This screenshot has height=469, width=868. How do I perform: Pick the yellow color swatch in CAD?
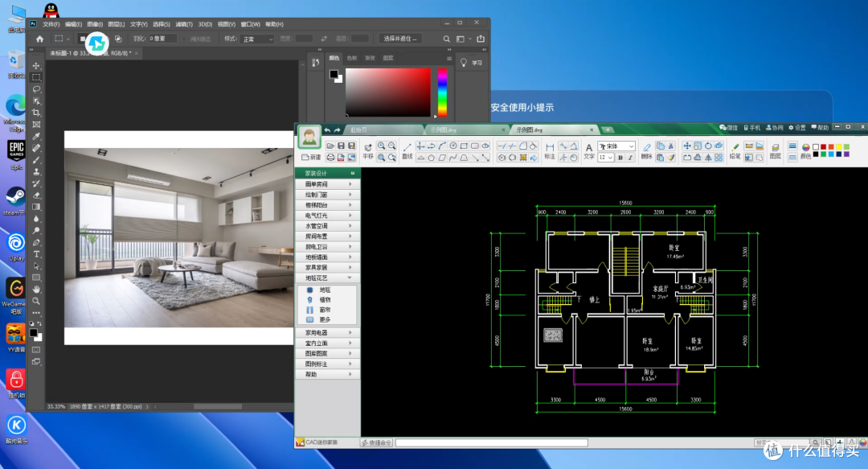(838, 147)
